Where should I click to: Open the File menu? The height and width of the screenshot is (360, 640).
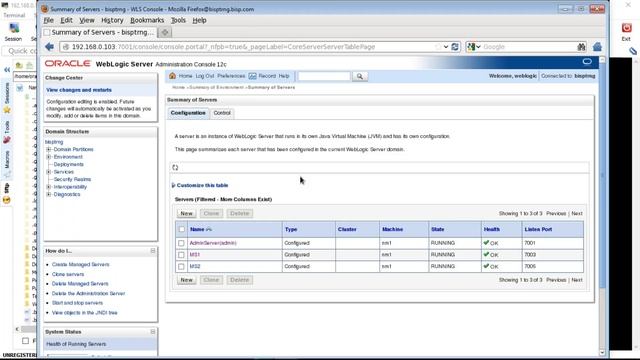(49, 20)
